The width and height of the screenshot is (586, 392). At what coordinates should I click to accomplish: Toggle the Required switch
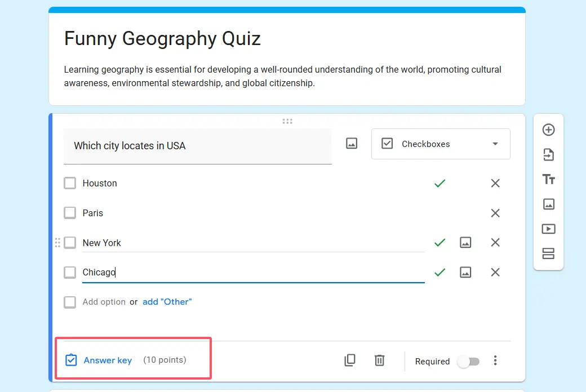click(x=468, y=362)
